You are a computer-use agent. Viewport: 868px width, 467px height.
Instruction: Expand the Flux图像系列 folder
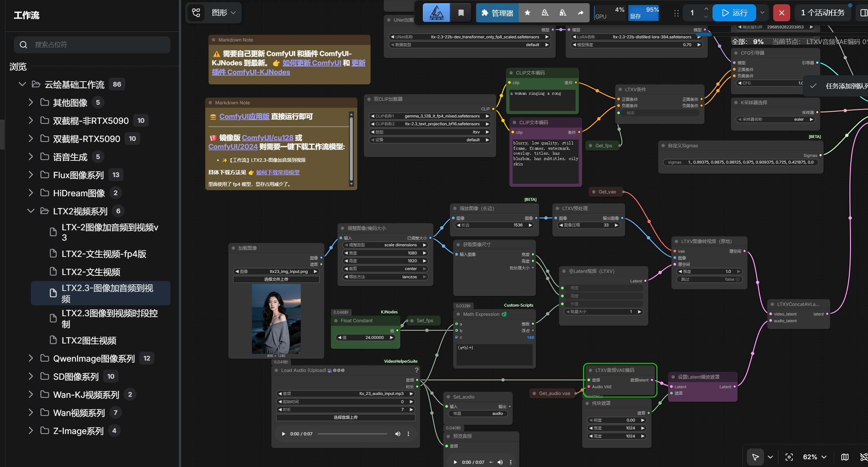point(31,175)
